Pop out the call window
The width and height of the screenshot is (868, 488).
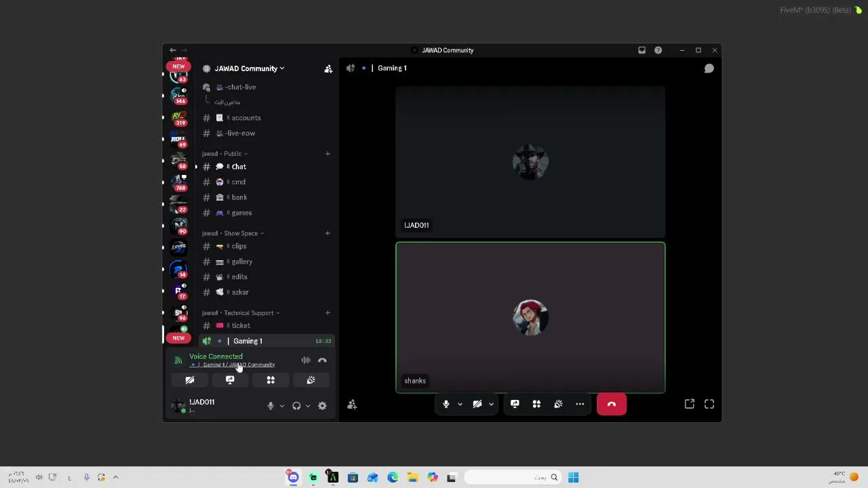click(x=690, y=404)
